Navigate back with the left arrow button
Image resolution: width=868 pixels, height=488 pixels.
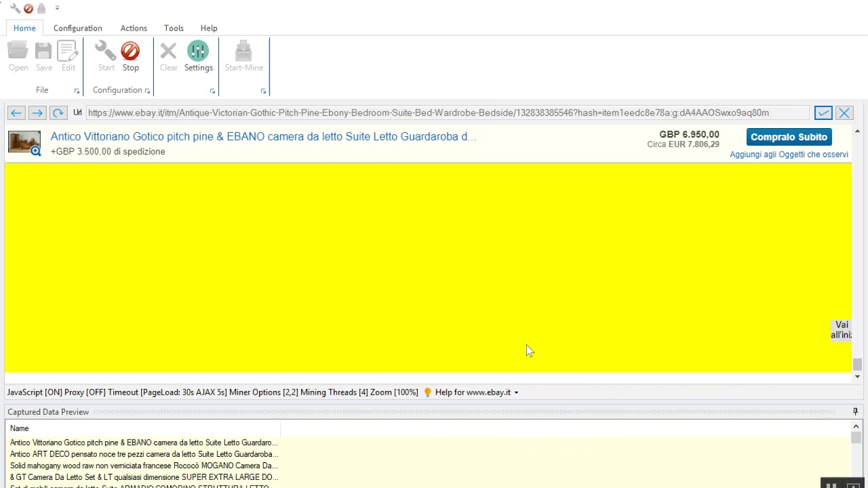pyautogui.click(x=16, y=113)
